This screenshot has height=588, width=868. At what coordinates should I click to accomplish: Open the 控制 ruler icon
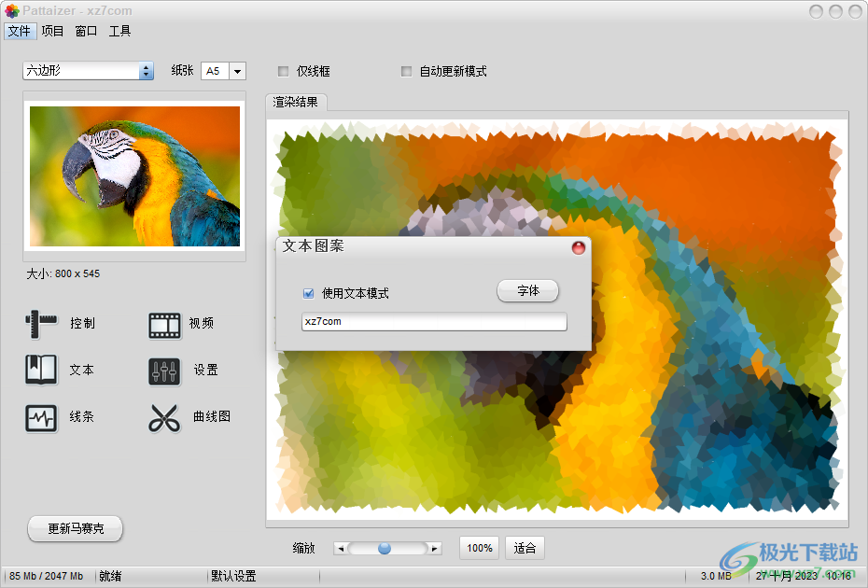coord(41,324)
